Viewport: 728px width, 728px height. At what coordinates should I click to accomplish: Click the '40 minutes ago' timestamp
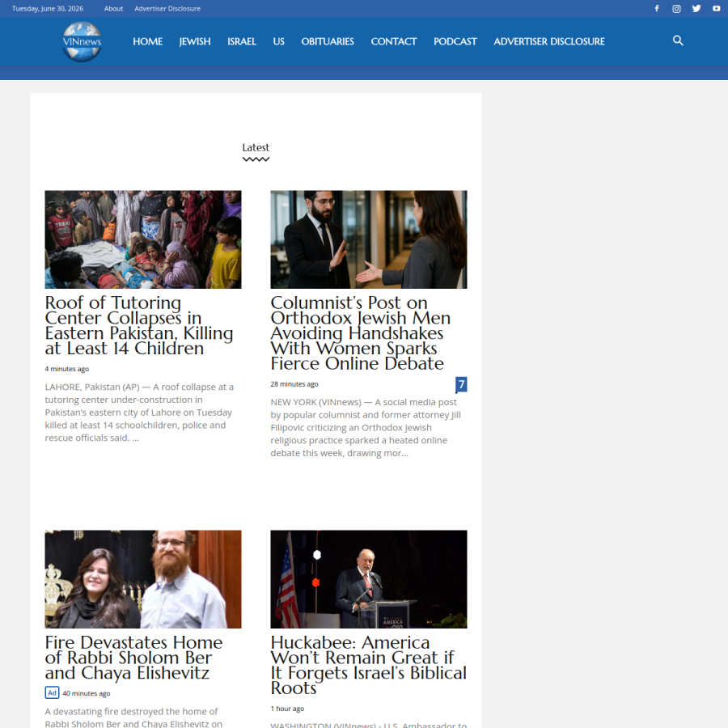(x=87, y=693)
